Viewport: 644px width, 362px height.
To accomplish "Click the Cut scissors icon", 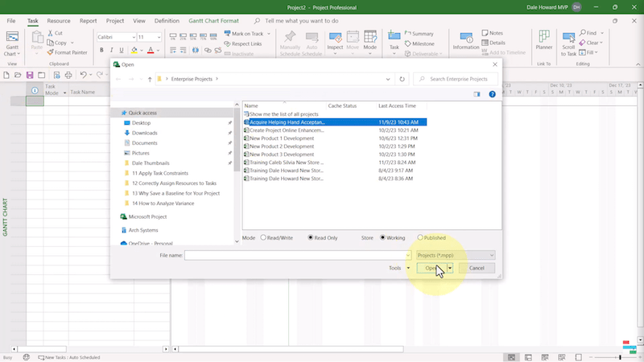I will pyautogui.click(x=50, y=33).
